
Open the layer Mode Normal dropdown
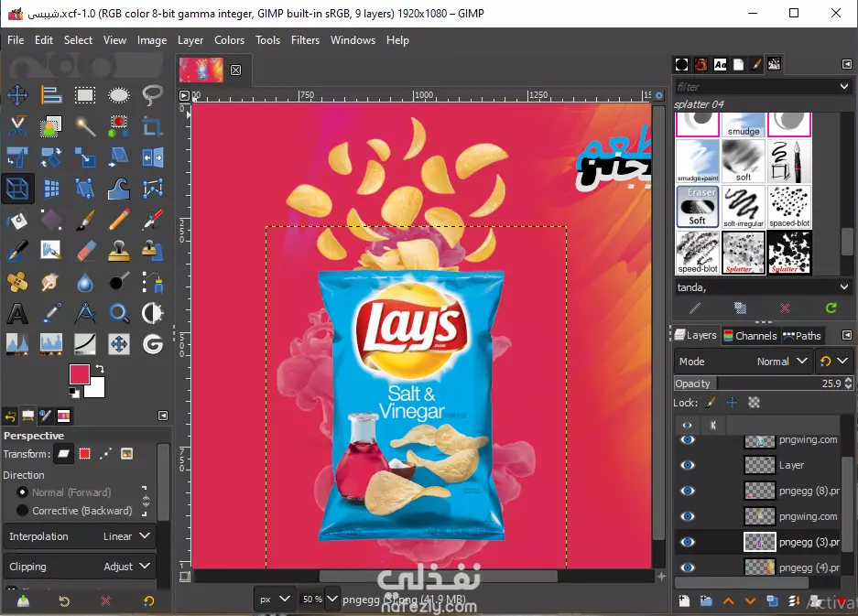coord(744,361)
